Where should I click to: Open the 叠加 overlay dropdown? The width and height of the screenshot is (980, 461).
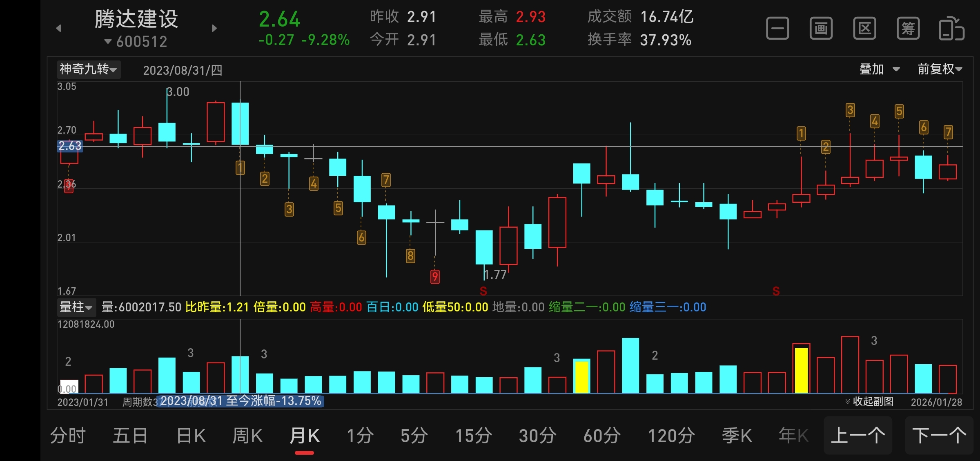click(x=879, y=69)
